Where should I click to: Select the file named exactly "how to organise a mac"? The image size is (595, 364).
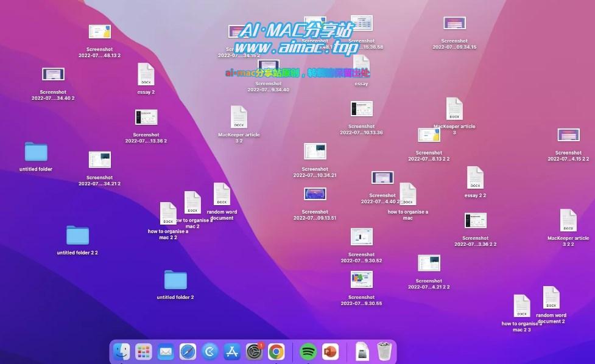[x=408, y=194]
